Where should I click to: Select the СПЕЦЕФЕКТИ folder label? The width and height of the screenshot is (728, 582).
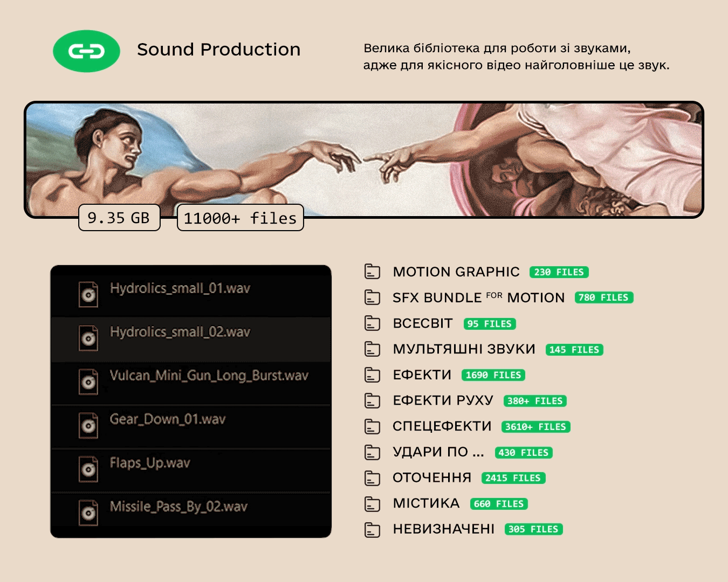[442, 426]
